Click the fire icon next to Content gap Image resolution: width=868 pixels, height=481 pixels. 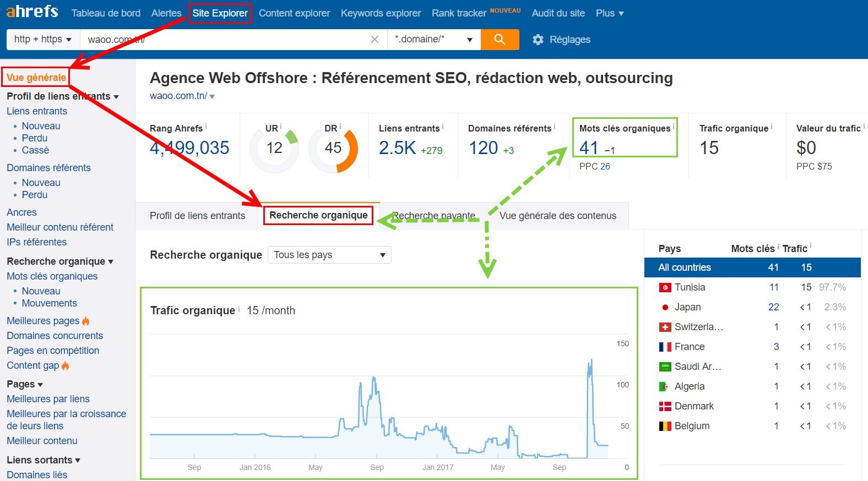[66, 365]
